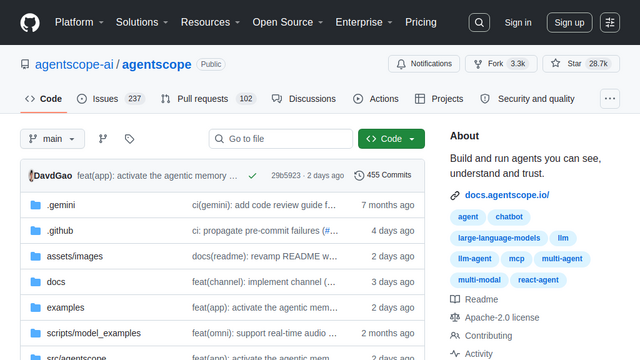Click the repository icon before agentscope-ai
Viewport: 640px width, 360px height.
[x=25, y=64]
